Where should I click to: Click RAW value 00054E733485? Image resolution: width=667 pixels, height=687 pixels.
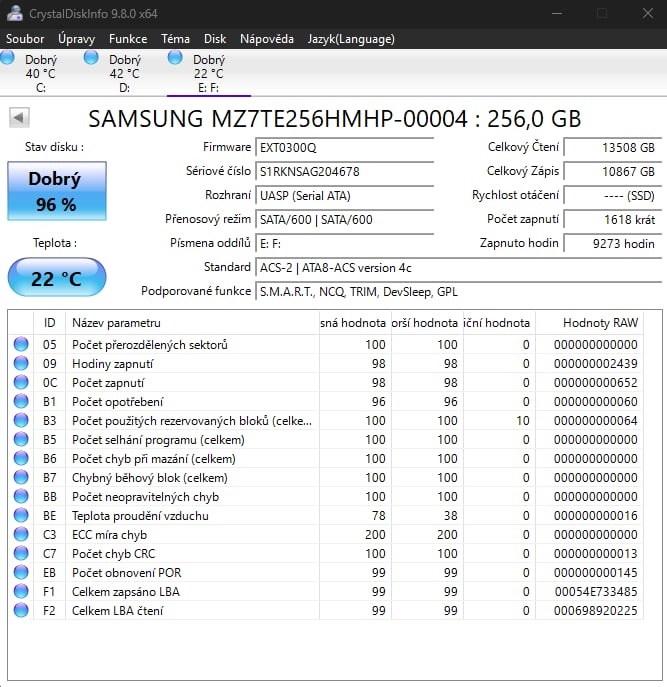(596, 591)
